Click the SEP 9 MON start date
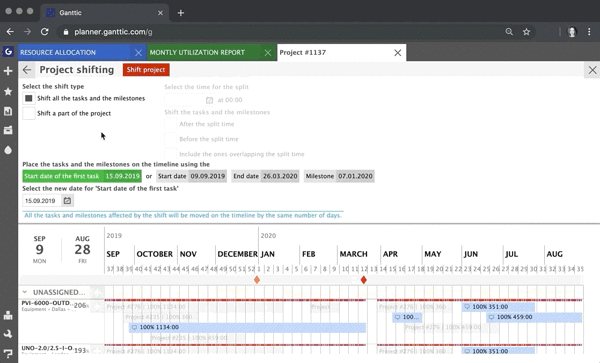This screenshot has height=363, width=600. point(39,249)
